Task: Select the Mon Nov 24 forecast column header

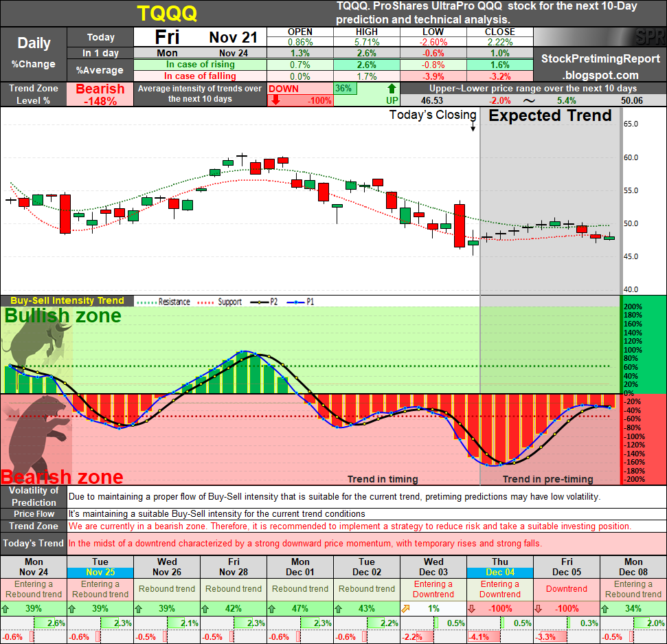Action: click(34, 567)
